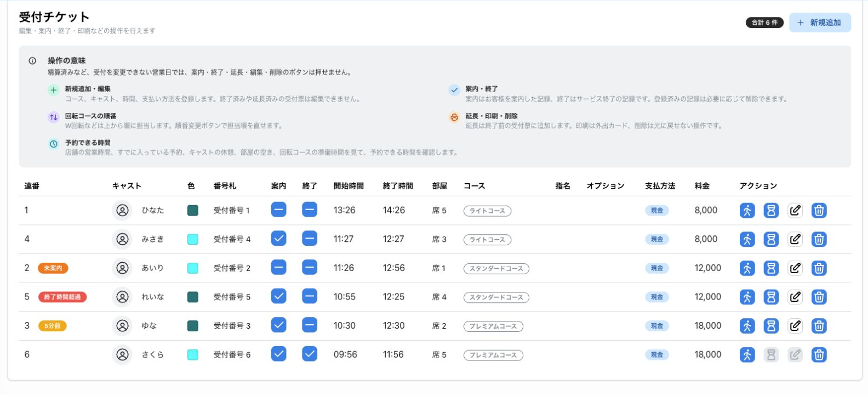Delete the ticket for れいな
The width and height of the screenshot is (868, 395).
click(x=819, y=297)
